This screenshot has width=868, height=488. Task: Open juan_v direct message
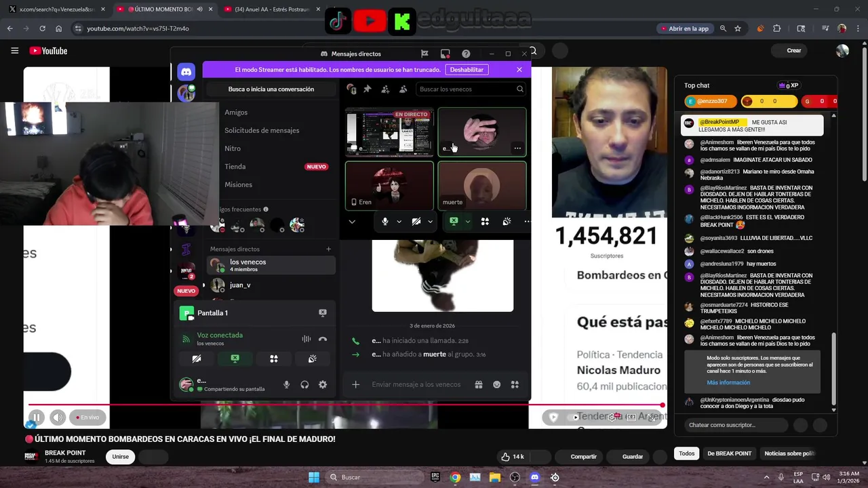coord(271,285)
